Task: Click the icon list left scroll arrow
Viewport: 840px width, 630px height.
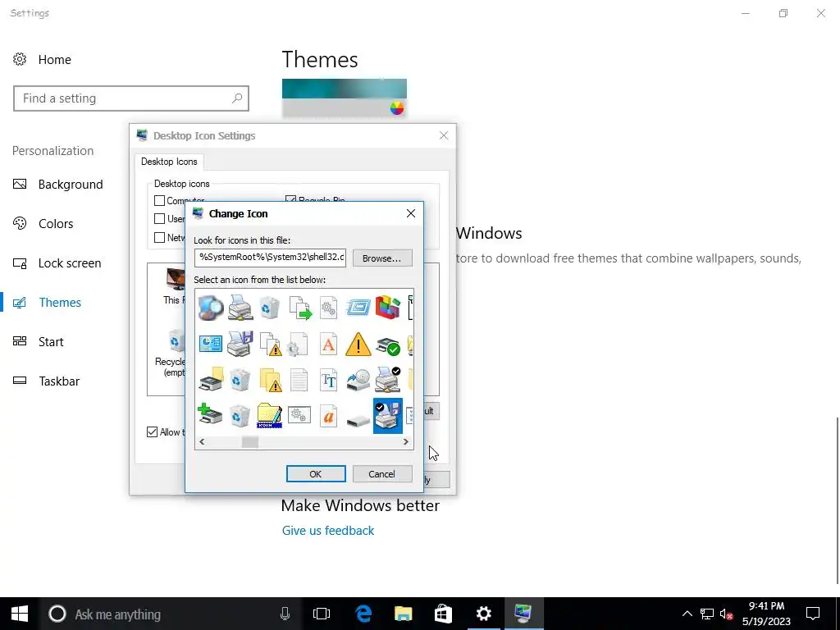Action: pyautogui.click(x=202, y=442)
